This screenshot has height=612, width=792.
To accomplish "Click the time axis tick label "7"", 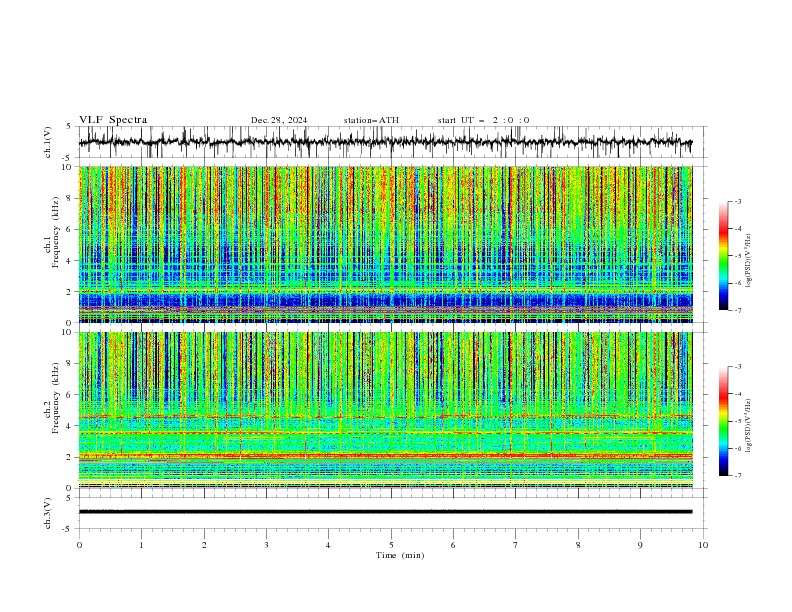I will tap(516, 545).
